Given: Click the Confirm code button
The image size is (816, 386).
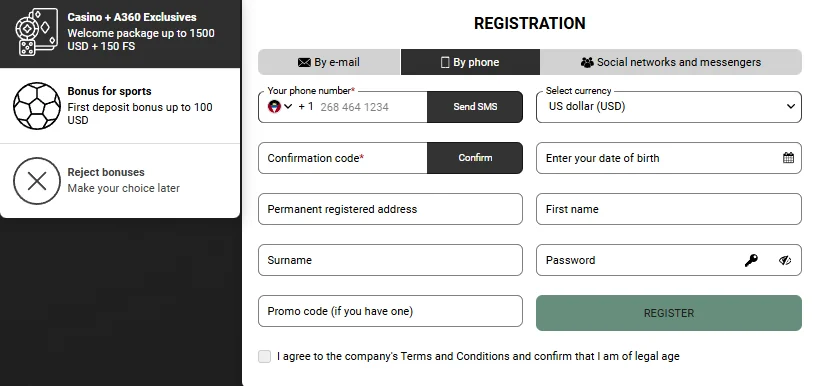Looking at the screenshot, I should pyautogui.click(x=475, y=158).
